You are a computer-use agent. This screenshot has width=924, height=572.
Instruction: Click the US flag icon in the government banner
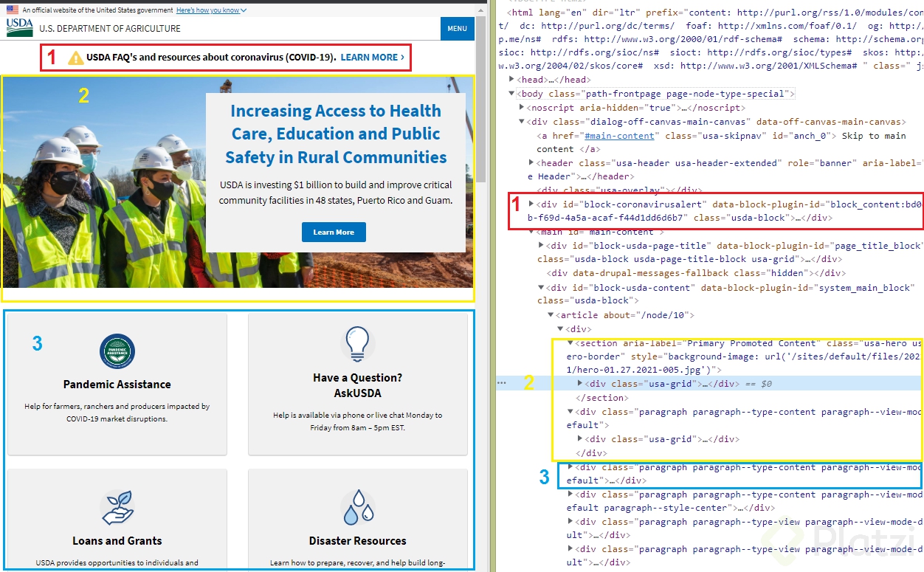pyautogui.click(x=13, y=10)
